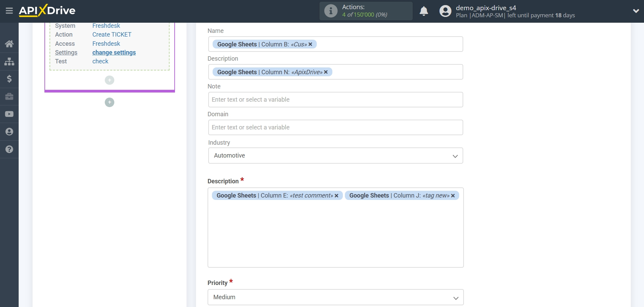Viewport: 644px width, 307px height.
Task: Remove the Column B «Cus» variable tag
Action: 310,44
